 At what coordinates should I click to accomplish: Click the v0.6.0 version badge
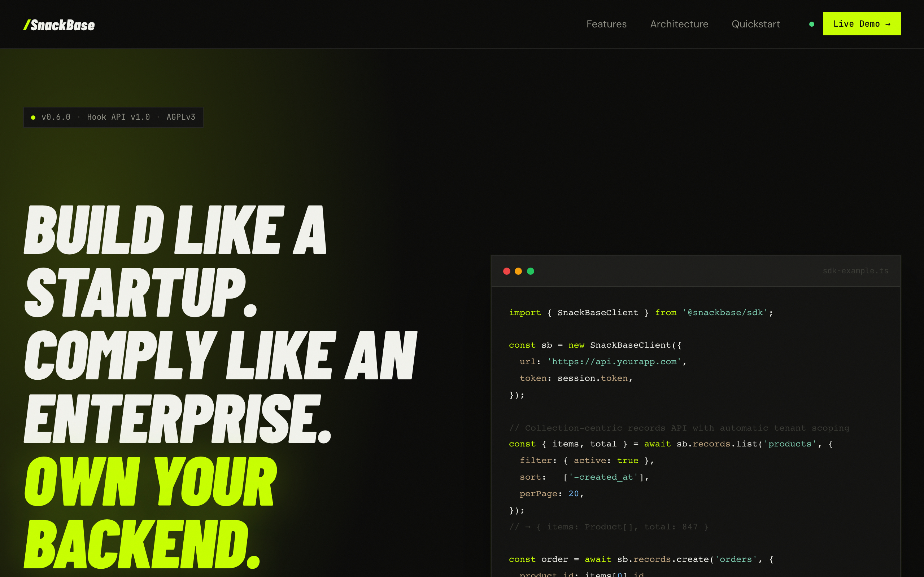[56, 117]
